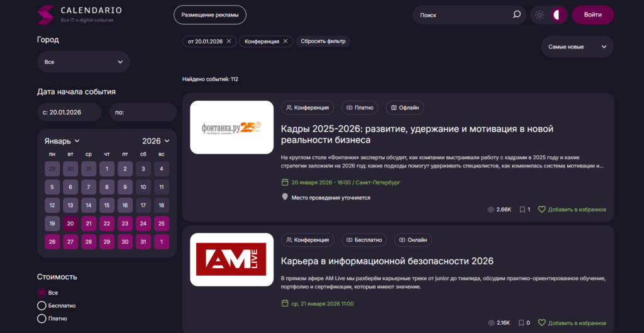Select December 29 in the calendar
644x333 pixels.
pyautogui.click(x=52, y=169)
